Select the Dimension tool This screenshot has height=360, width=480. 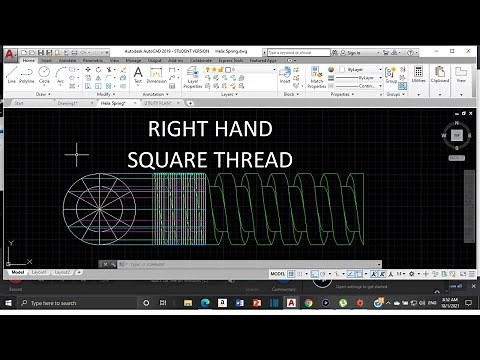156,75
